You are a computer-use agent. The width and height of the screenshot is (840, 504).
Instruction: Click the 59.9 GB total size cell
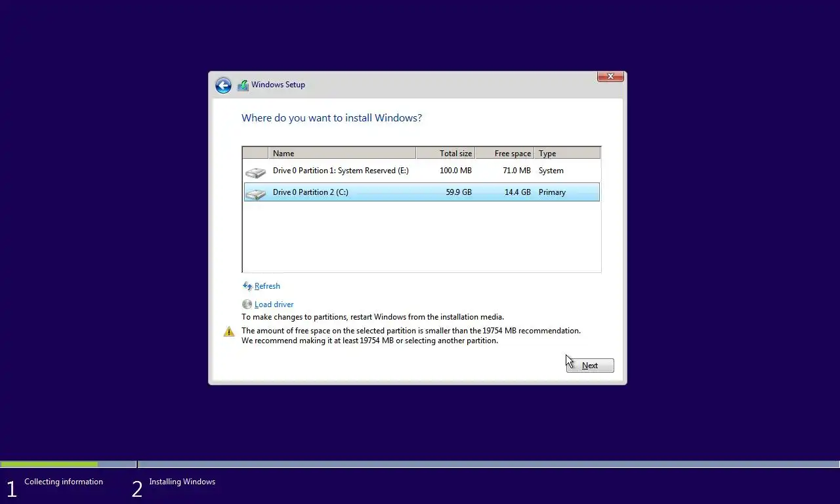(459, 192)
